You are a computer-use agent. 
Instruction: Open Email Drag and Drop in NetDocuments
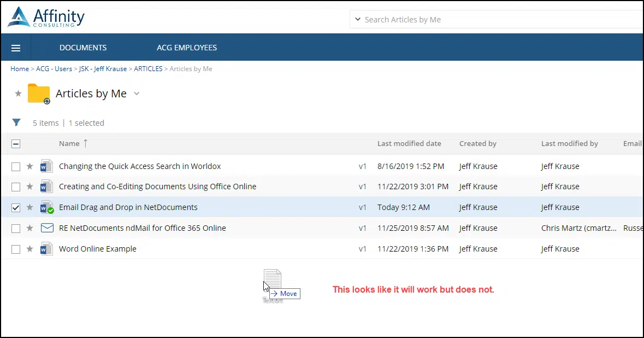pos(128,207)
